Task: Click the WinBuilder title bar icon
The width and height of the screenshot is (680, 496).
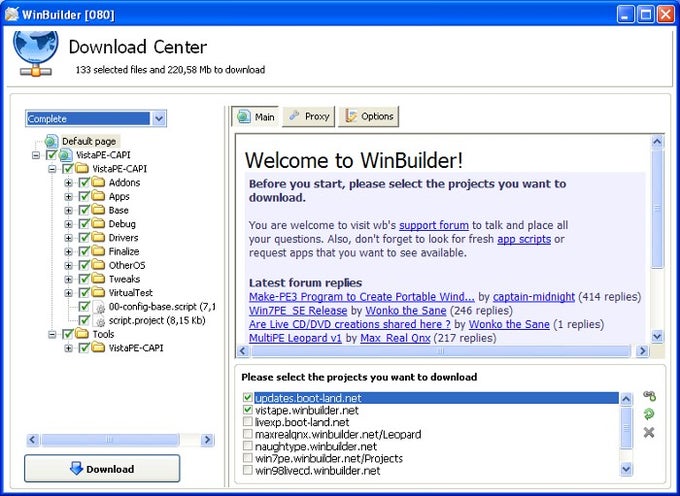Action: [x=12, y=14]
